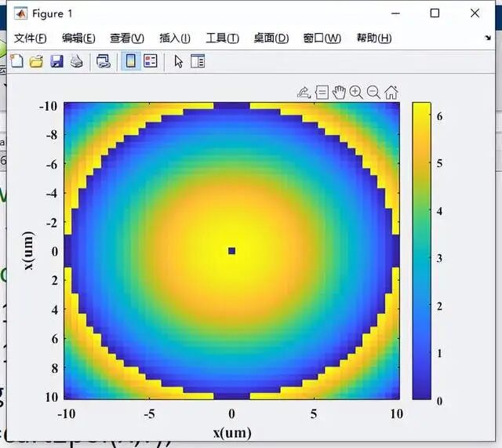Click the New Figure toolbar icon
This screenshot has height=448, width=502.
tap(16, 61)
